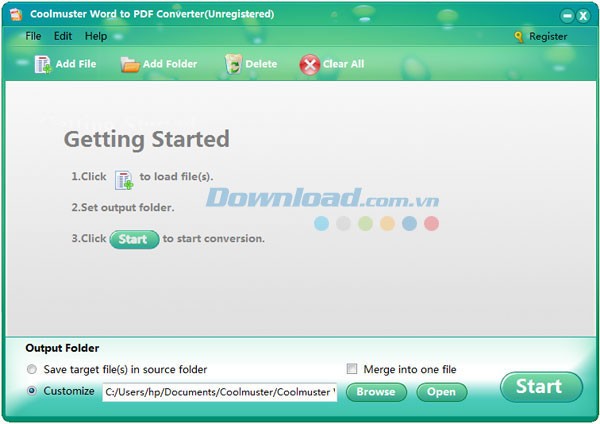The image size is (600, 424).
Task: Click the Clear All red X icon
Action: (310, 64)
